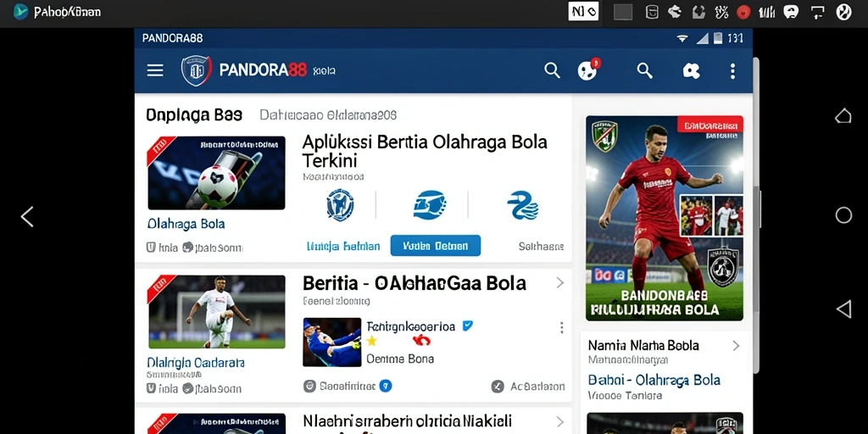The image size is (868, 434).
Task: Click the 'Fehirgnkoeorioa' name
Action: [x=411, y=326]
